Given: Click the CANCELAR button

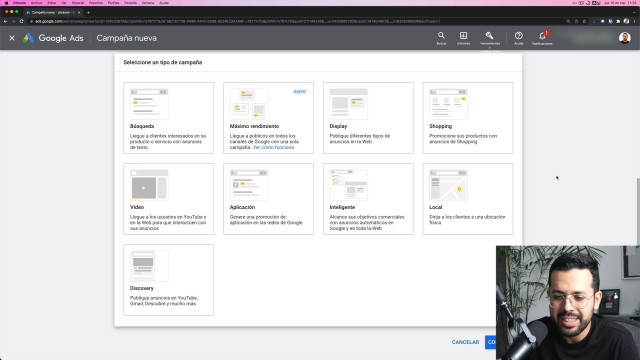Looking at the screenshot, I should (465, 342).
